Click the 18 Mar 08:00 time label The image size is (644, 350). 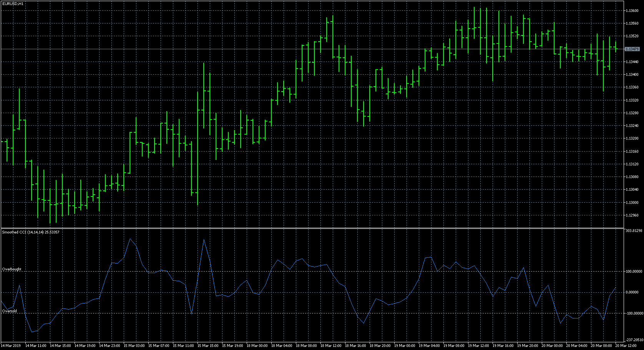[x=306, y=346]
